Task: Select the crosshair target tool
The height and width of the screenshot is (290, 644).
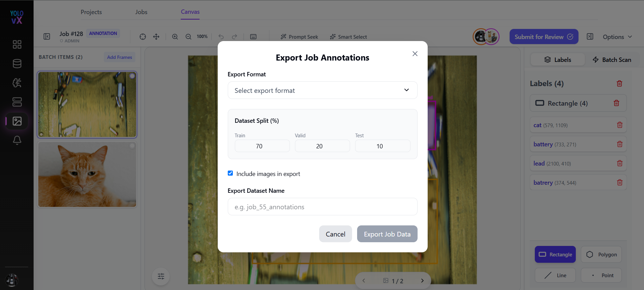Action: click(x=143, y=37)
